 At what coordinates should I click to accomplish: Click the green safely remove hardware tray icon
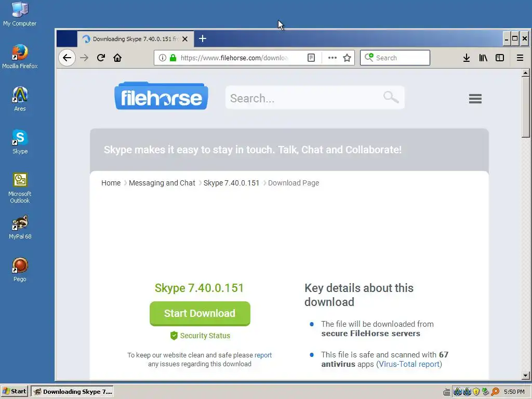pyautogui.click(x=486, y=392)
